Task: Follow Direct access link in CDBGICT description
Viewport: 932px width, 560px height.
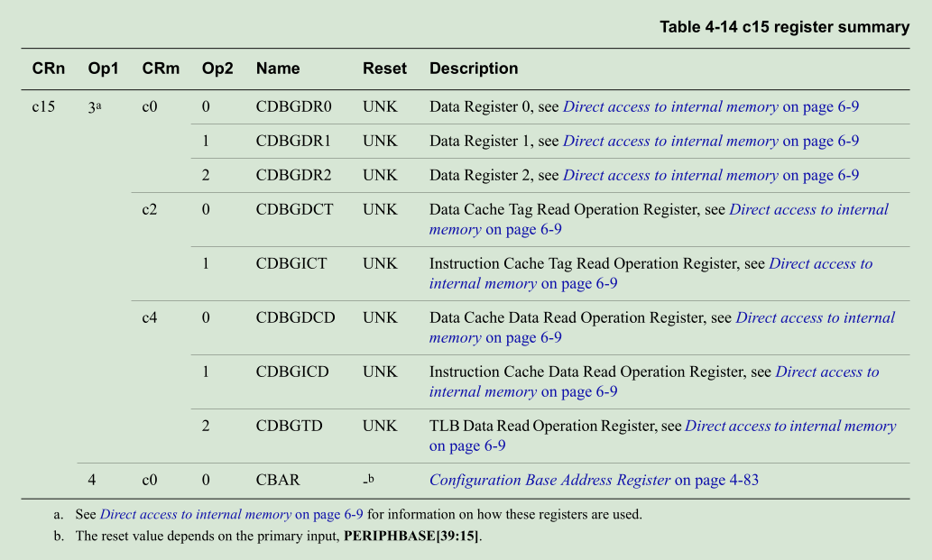Action: 814,263
